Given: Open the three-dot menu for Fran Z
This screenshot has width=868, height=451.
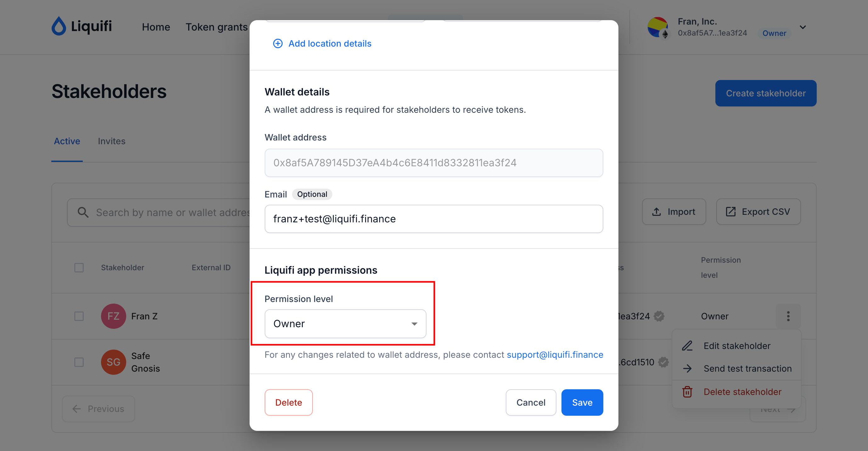Looking at the screenshot, I should tap(788, 316).
